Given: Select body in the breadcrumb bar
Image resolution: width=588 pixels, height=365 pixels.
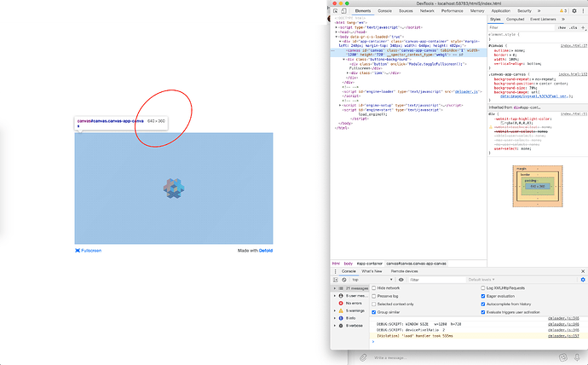Looking at the screenshot, I should tap(348, 264).
